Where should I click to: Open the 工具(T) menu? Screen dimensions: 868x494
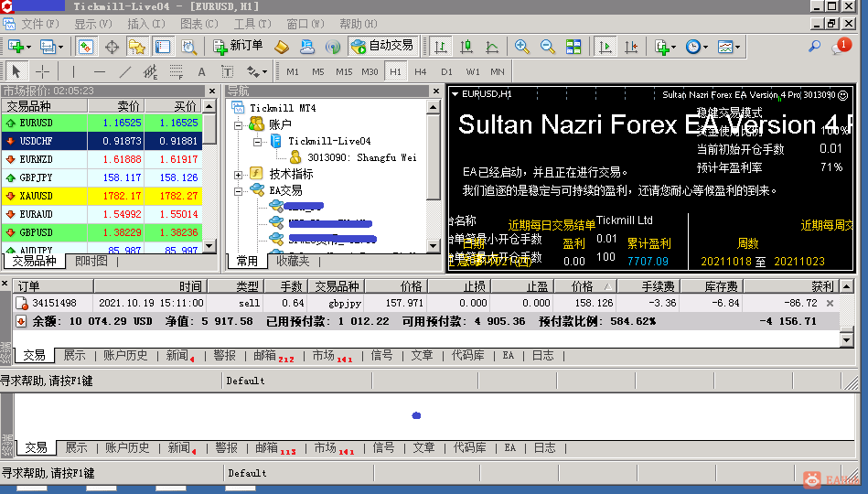[x=252, y=24]
